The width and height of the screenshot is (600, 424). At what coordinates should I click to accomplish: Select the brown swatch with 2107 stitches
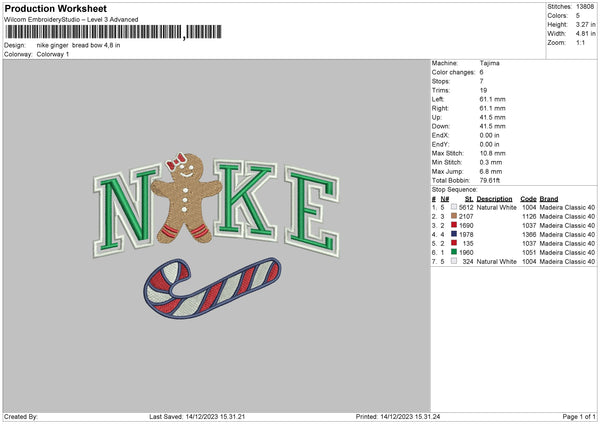coord(454,216)
